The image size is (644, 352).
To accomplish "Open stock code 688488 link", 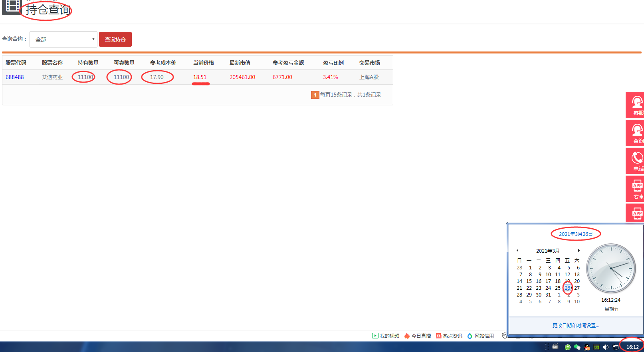I will pos(15,77).
